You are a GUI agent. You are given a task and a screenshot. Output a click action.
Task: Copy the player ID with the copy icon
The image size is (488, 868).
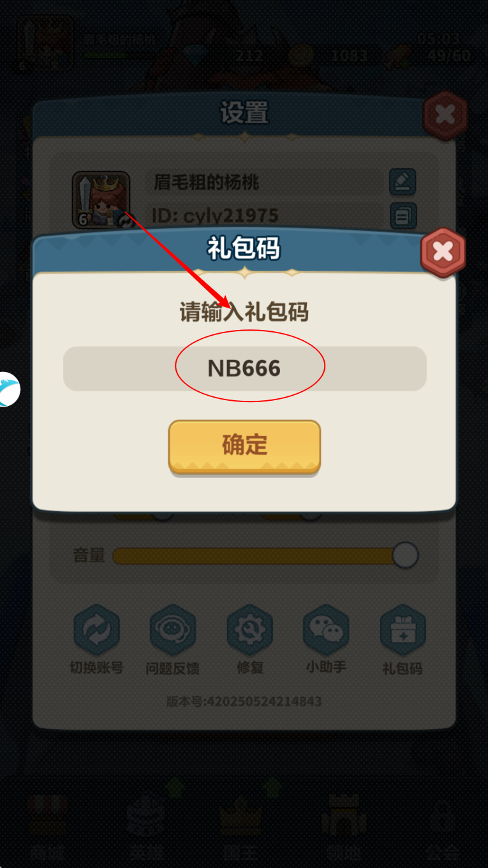click(x=403, y=216)
